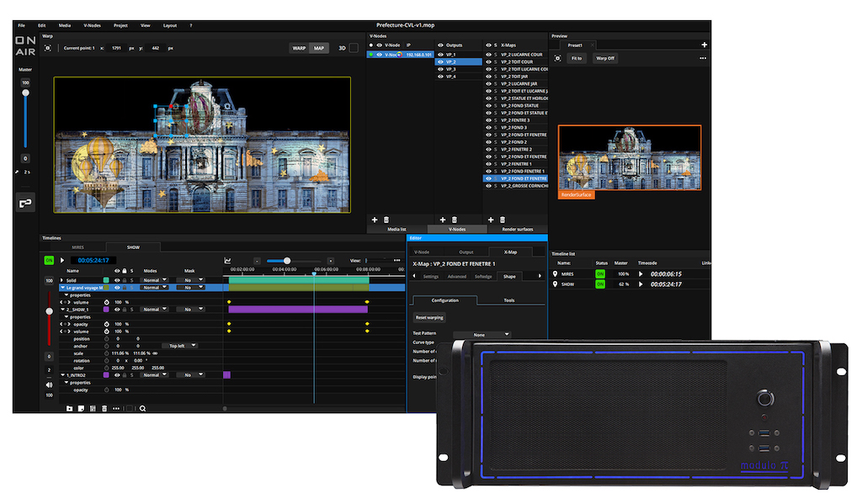The width and height of the screenshot is (862, 504).
Task: Toggle visibility of 2_SHOW_1 layer
Action: click(x=116, y=310)
